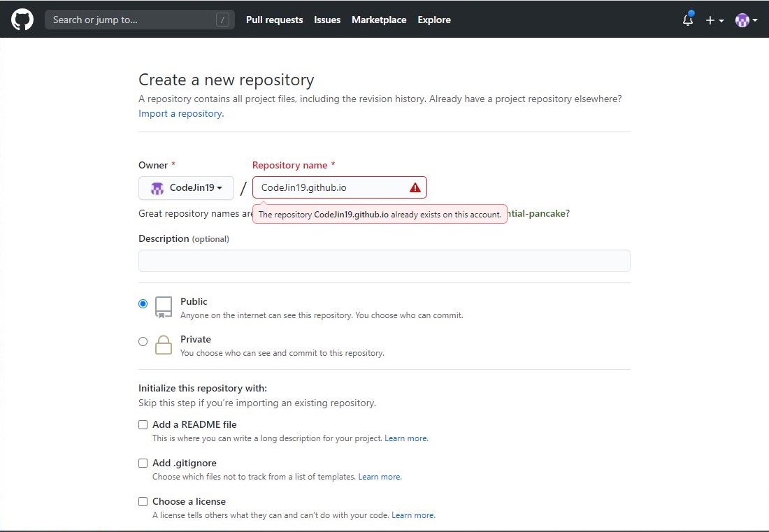Viewport: 769px width, 532px height.
Task: Click into the Repository name field
Action: tap(339, 187)
